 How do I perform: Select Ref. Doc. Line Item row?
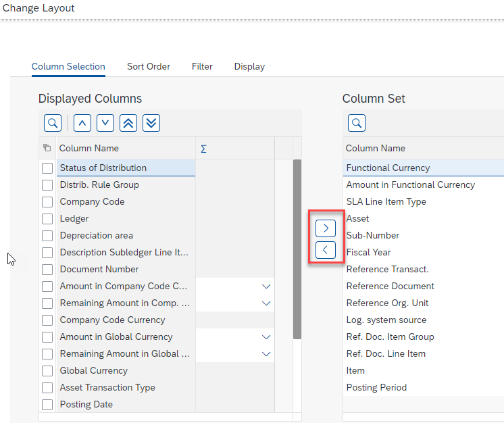pyautogui.click(x=424, y=353)
